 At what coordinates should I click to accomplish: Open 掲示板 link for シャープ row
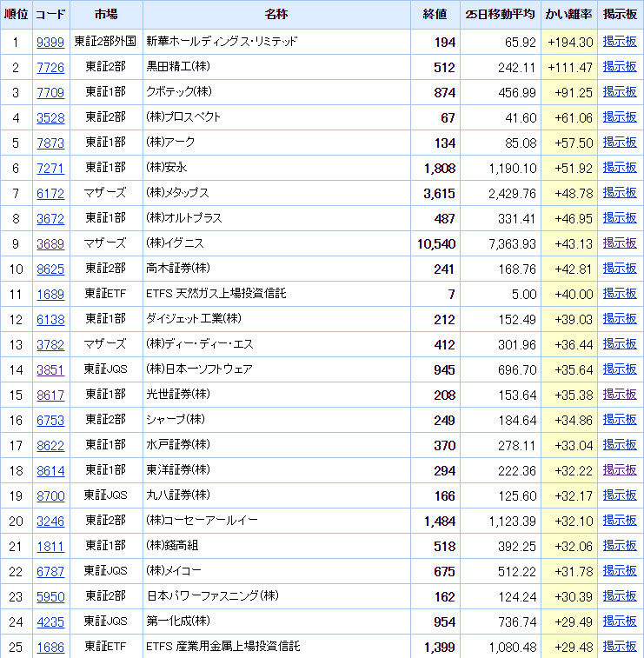(620, 419)
